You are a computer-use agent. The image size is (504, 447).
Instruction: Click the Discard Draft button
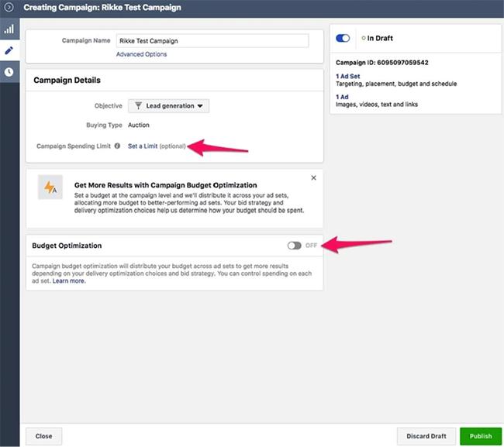(426, 436)
